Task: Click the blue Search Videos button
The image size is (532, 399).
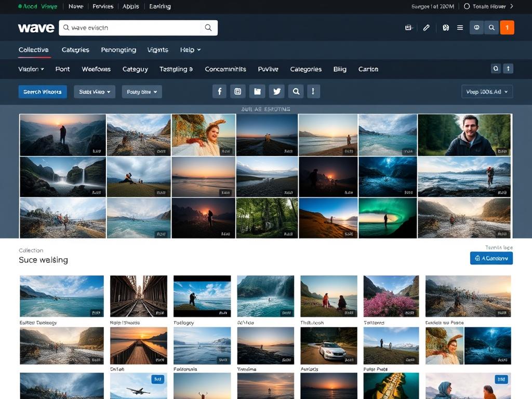Action: click(43, 91)
